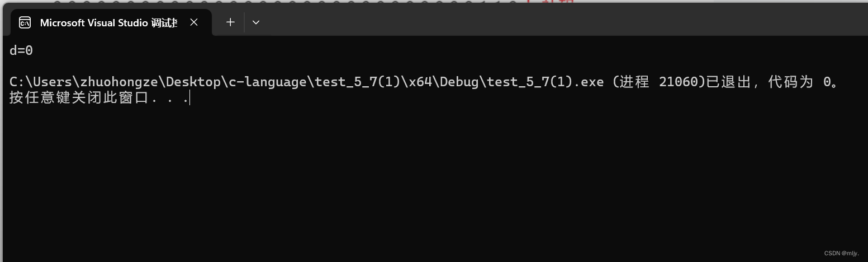Select the Microsoft Visual Studio 调试 tab
Image resolution: width=868 pixels, height=262 pixels.
pyautogui.click(x=108, y=22)
